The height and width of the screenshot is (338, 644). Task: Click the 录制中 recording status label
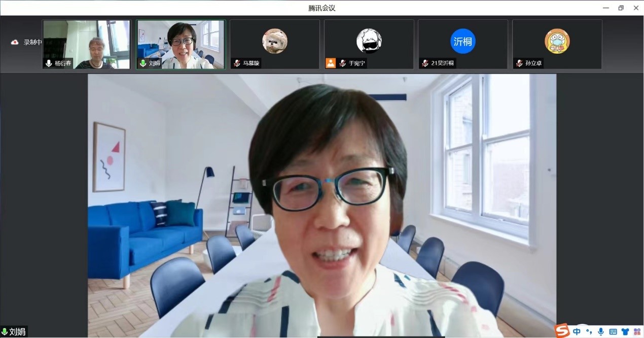point(32,42)
